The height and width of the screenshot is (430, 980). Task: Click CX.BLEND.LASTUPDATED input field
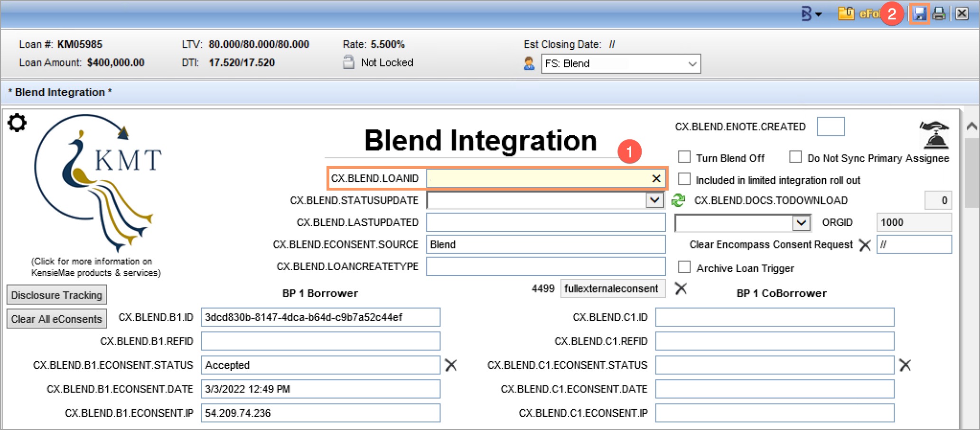pyautogui.click(x=546, y=222)
